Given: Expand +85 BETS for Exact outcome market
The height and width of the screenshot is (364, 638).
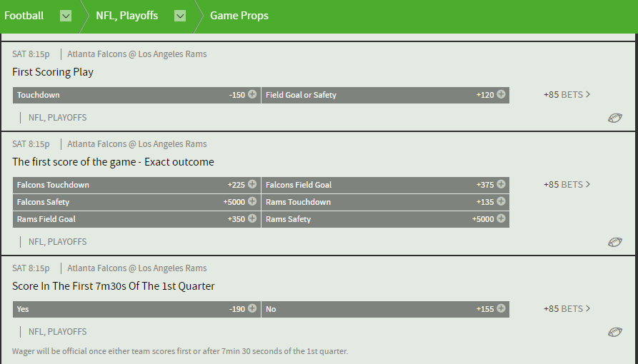Looking at the screenshot, I should [567, 185].
